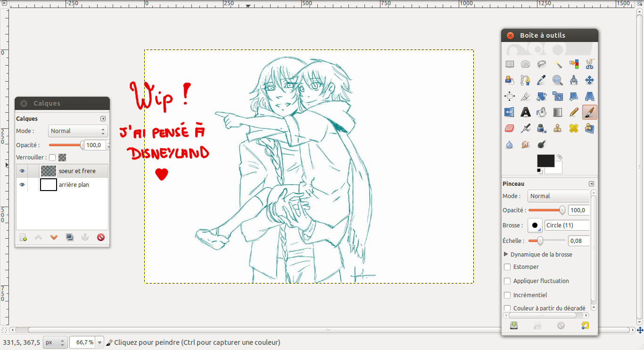Open the Pinceau panel menu arrow
The width and height of the screenshot is (644, 350).
coord(591,184)
